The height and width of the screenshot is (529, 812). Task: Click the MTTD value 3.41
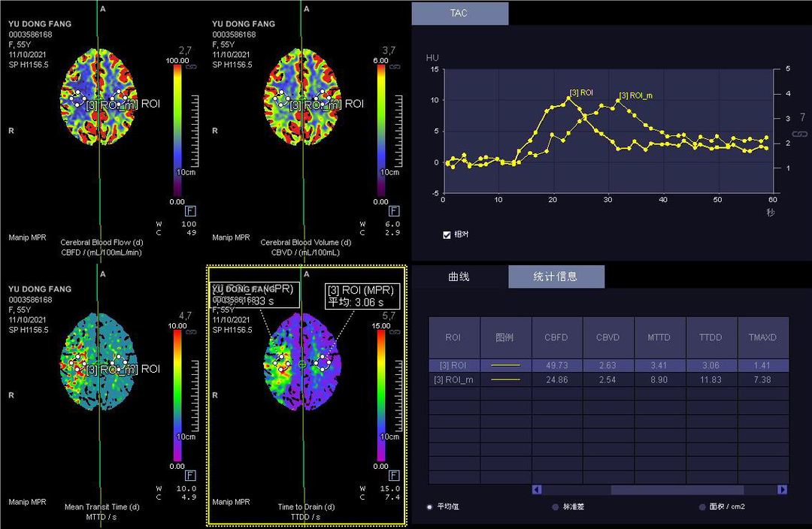(659, 365)
